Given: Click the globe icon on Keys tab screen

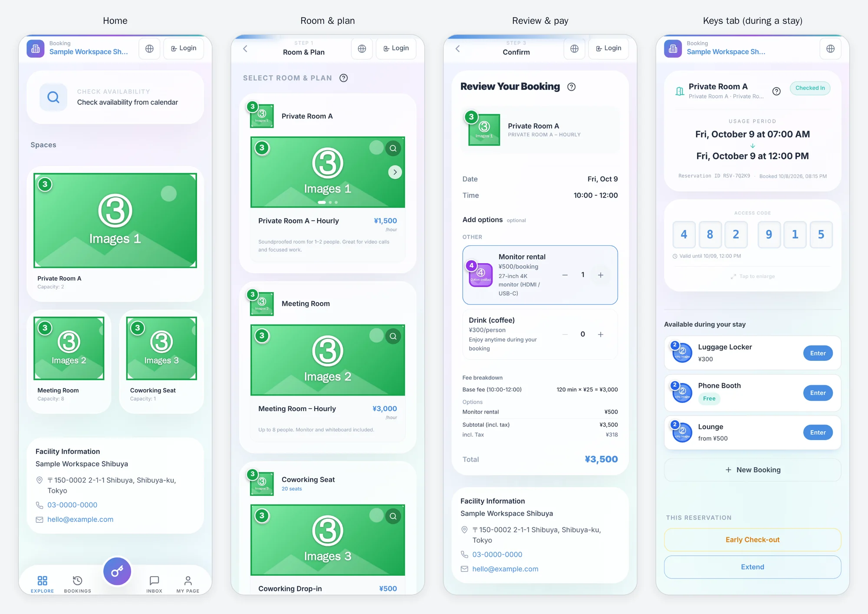Looking at the screenshot, I should [830, 49].
